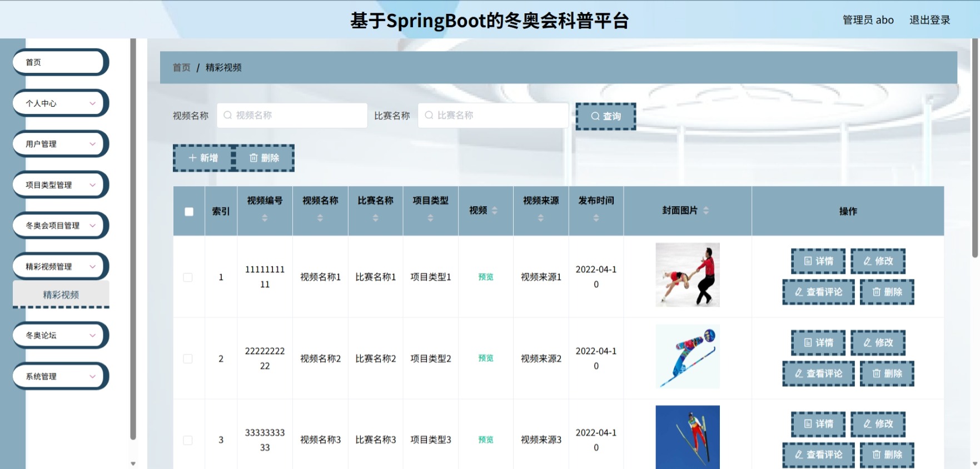Open 用户管理 in the sidebar
Viewport: 980px width, 469px height.
tap(61, 144)
